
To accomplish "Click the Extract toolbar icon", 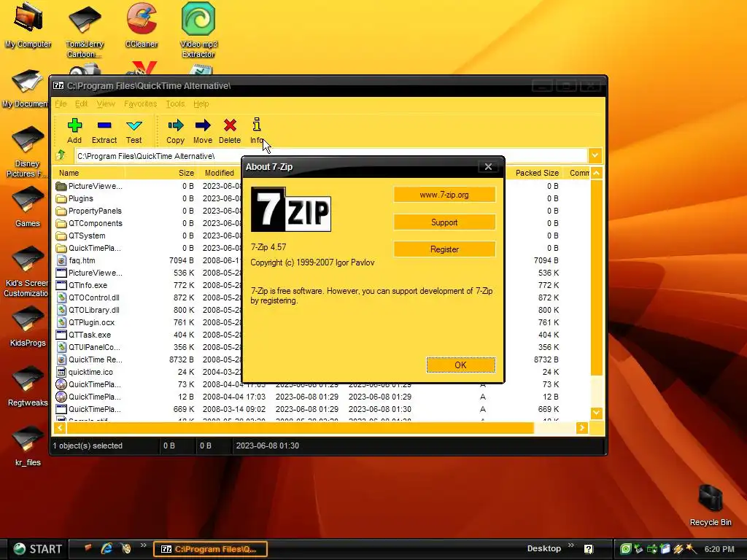I will pyautogui.click(x=104, y=131).
